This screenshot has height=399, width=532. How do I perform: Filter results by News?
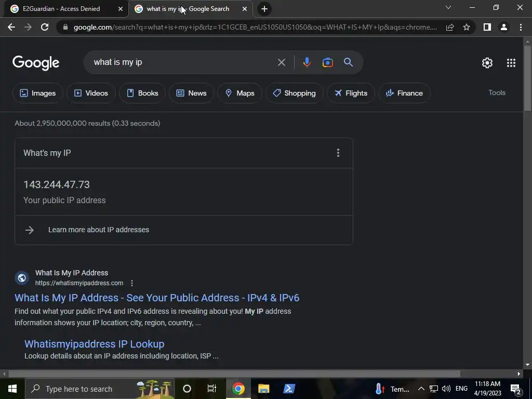[x=191, y=93]
